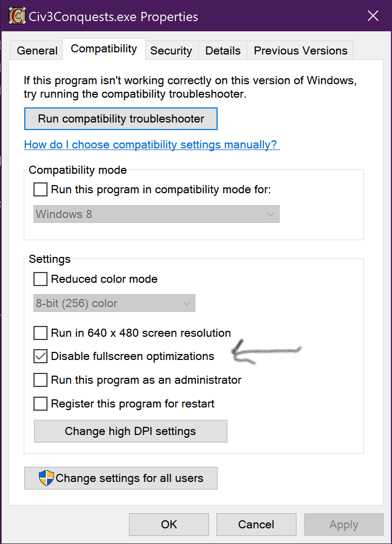Select the Details tab

click(x=222, y=51)
